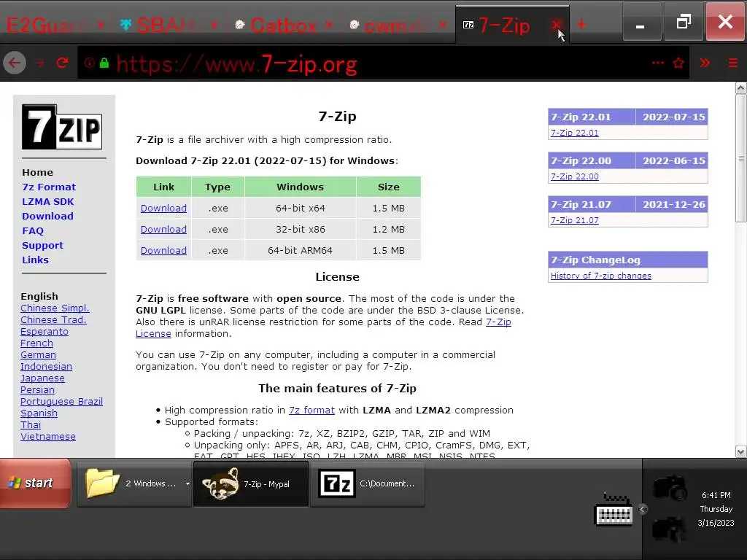Close the 7-Zip tab

556,25
